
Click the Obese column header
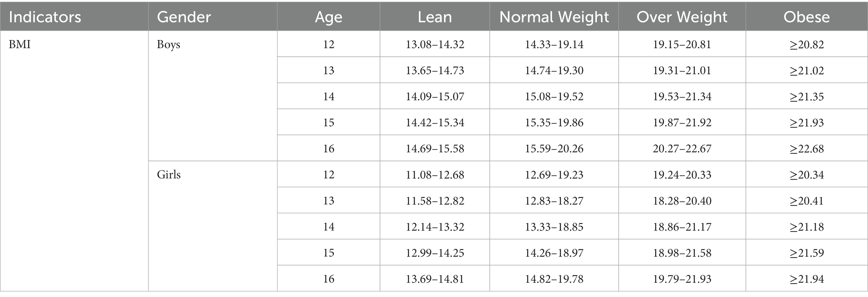pos(807,17)
